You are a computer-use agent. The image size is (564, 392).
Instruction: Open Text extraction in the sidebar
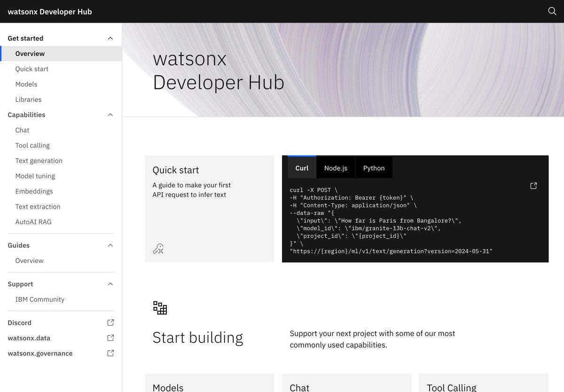pyautogui.click(x=61, y=206)
